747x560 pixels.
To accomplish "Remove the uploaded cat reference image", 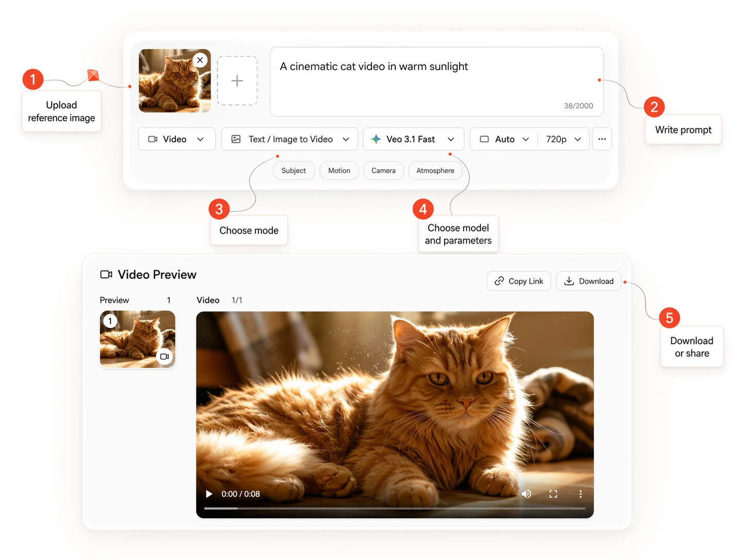I will (x=200, y=60).
